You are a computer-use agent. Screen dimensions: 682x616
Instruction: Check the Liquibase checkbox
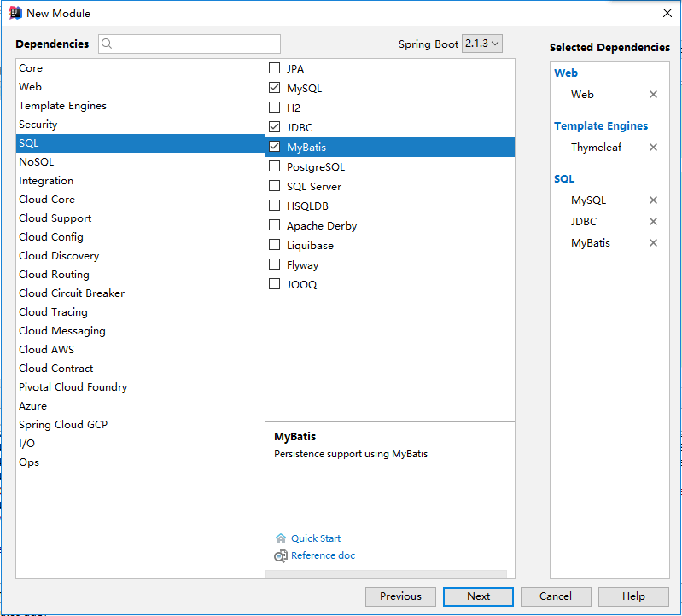[275, 245]
